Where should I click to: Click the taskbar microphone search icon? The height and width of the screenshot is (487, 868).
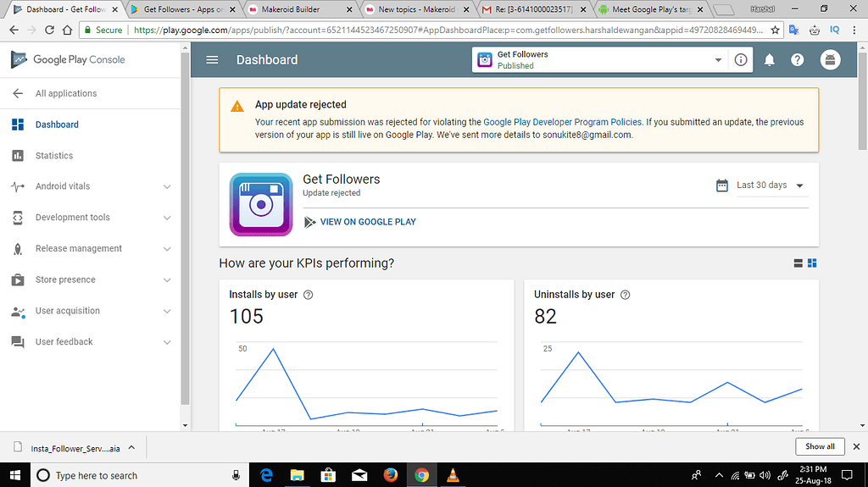236,475
